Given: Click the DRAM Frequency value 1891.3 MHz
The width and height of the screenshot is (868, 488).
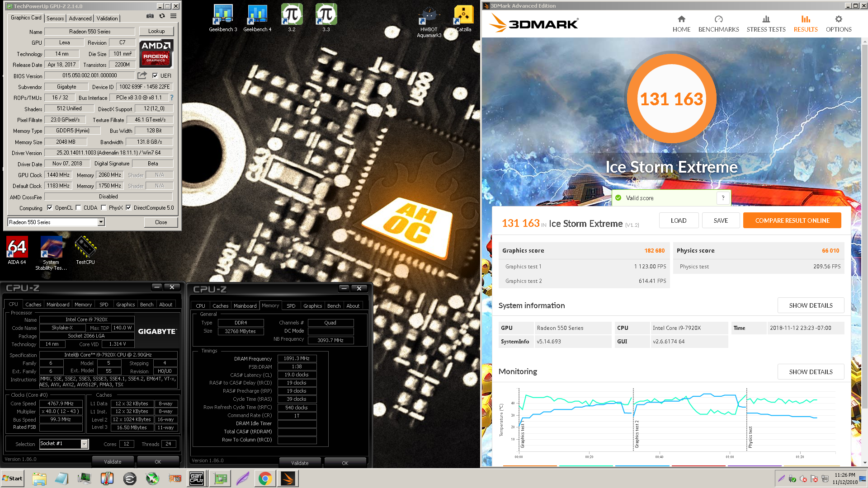Looking at the screenshot, I should (x=297, y=358).
